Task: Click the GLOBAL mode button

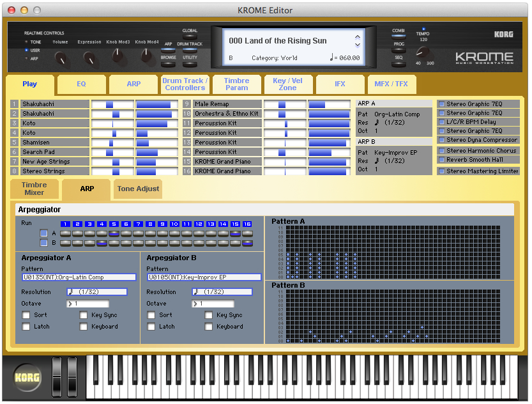Action: click(x=190, y=37)
